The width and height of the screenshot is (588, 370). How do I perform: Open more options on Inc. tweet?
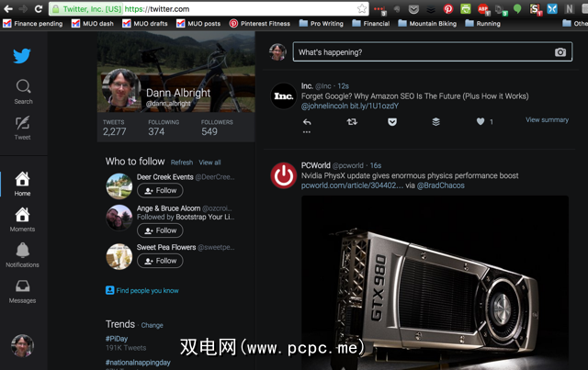[307, 132]
